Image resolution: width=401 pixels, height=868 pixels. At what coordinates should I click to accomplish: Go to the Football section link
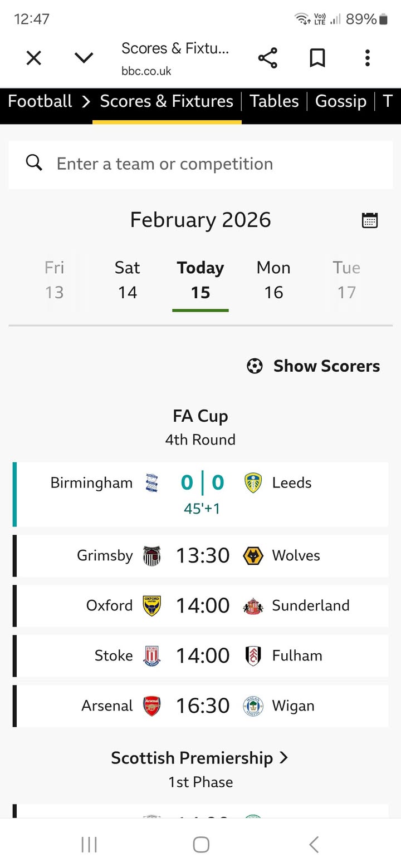click(40, 101)
